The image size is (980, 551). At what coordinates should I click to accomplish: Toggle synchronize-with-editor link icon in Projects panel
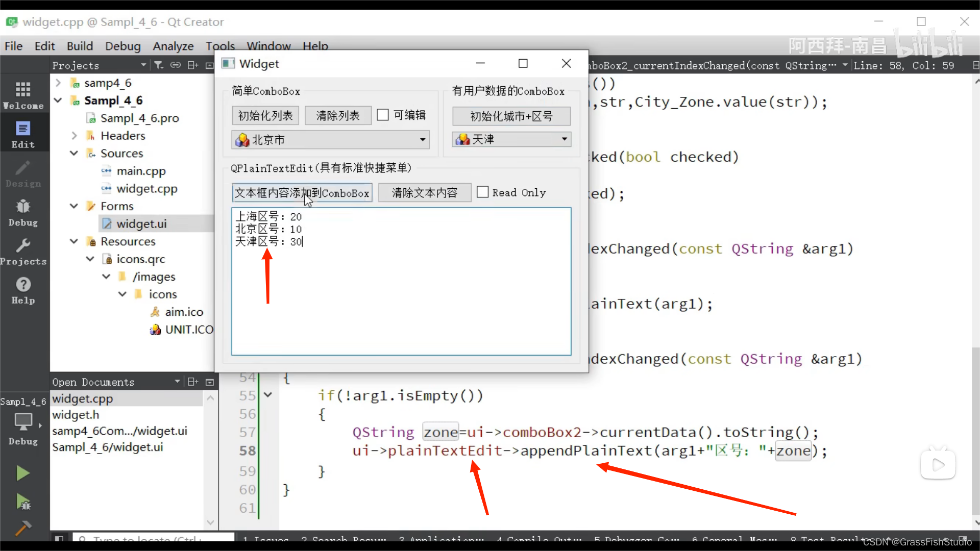click(x=176, y=65)
